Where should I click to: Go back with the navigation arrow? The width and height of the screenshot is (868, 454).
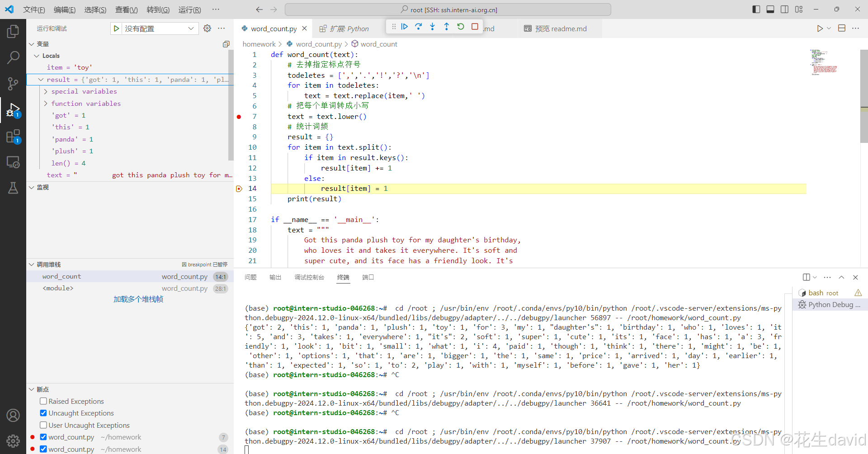pyautogui.click(x=259, y=9)
